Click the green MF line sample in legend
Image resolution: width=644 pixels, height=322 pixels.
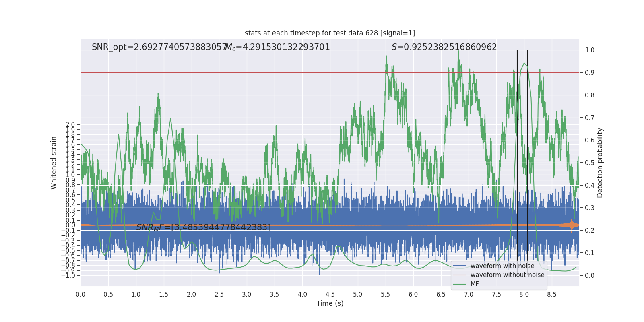[x=460, y=284]
